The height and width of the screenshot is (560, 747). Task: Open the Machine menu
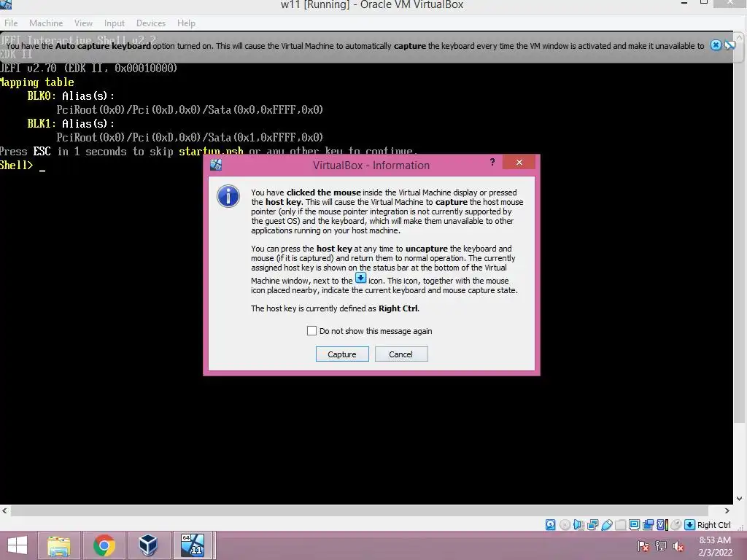point(46,23)
